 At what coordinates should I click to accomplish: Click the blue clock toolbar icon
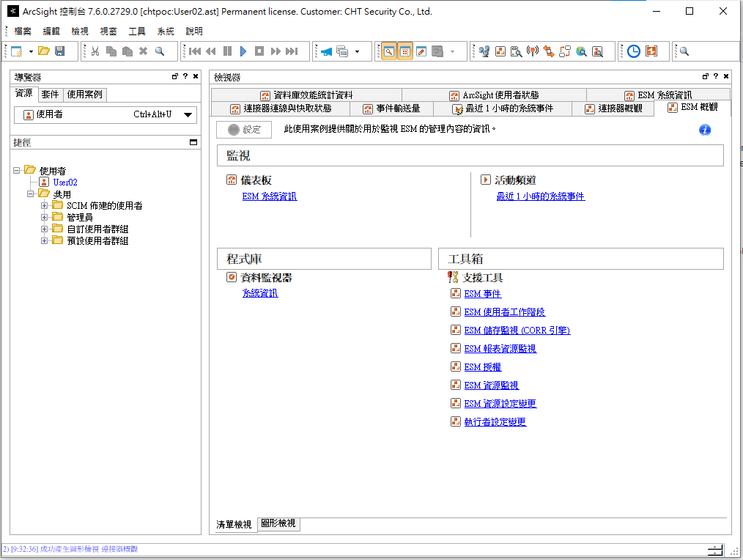click(x=634, y=51)
